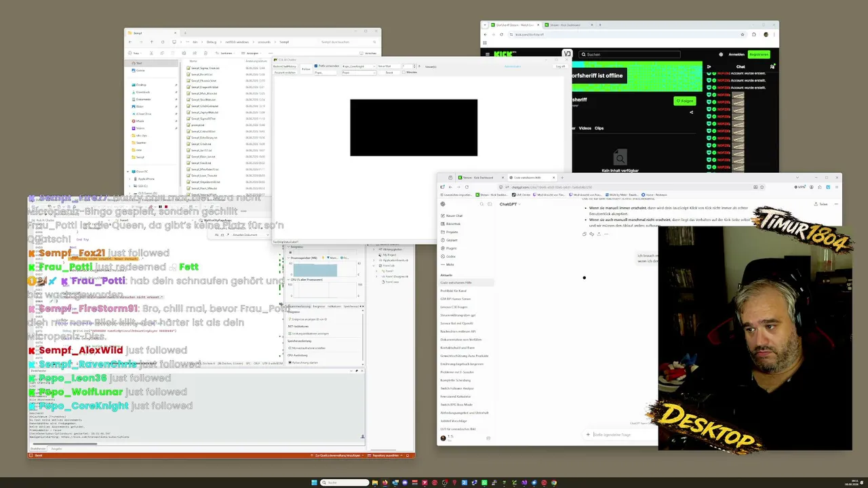
Task: Click the green Registrieren button on Kick
Action: click(759, 54)
